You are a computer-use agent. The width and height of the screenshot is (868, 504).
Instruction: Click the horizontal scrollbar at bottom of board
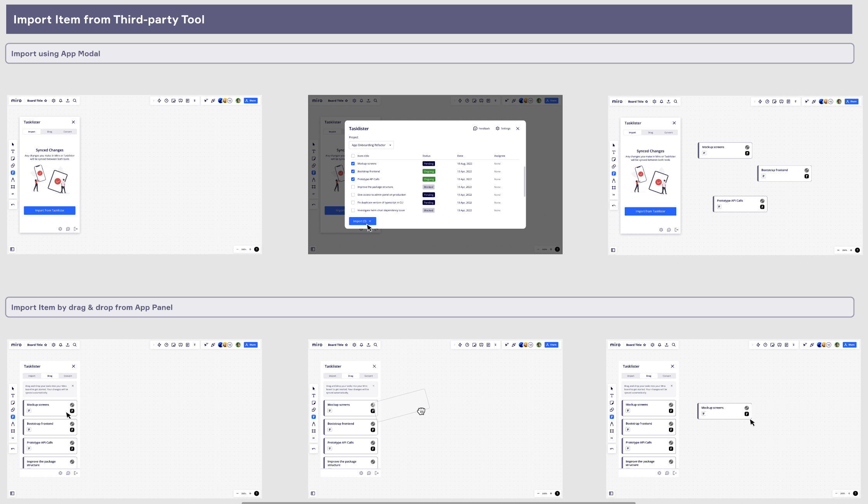438,503
